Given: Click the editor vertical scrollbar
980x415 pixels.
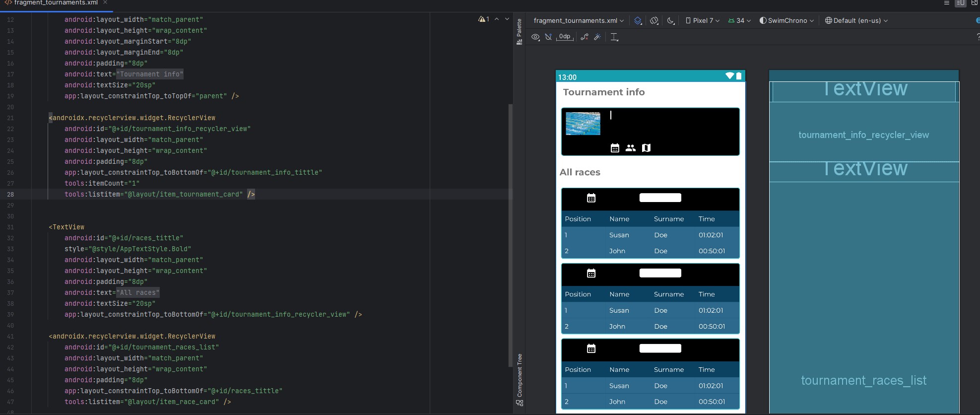Looking at the screenshot, I should pyautogui.click(x=510, y=236).
